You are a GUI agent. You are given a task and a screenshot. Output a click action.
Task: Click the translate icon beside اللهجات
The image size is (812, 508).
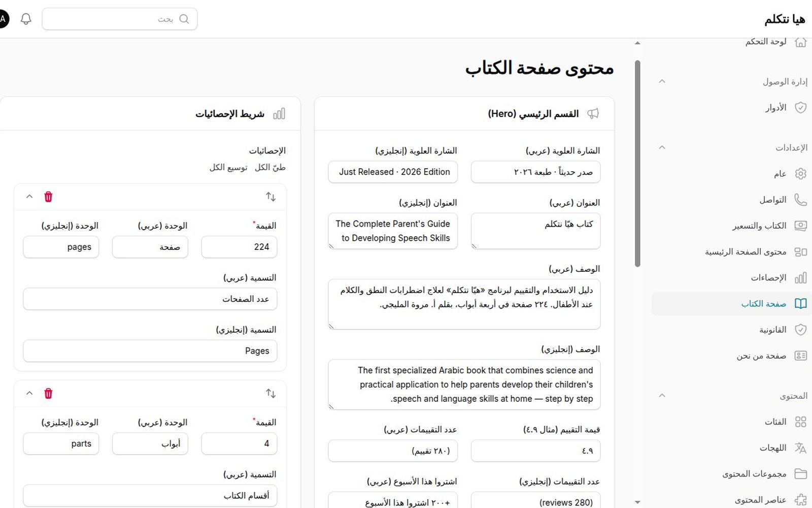click(x=800, y=448)
